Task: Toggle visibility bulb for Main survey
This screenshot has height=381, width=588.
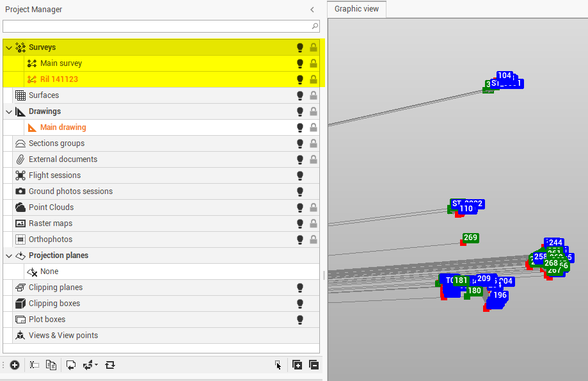Action: pyautogui.click(x=299, y=63)
